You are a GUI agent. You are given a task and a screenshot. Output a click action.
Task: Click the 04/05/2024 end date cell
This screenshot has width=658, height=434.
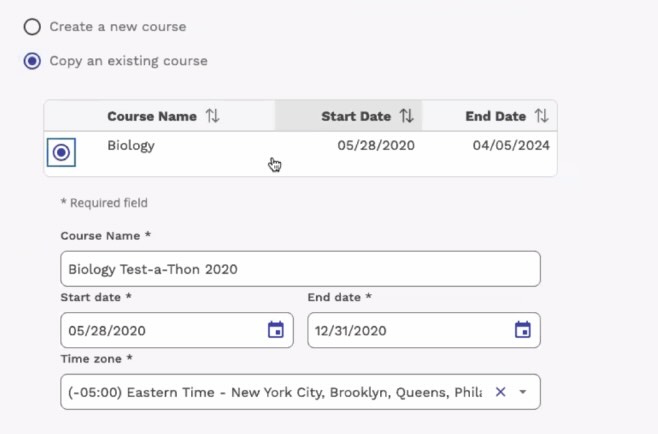click(511, 146)
